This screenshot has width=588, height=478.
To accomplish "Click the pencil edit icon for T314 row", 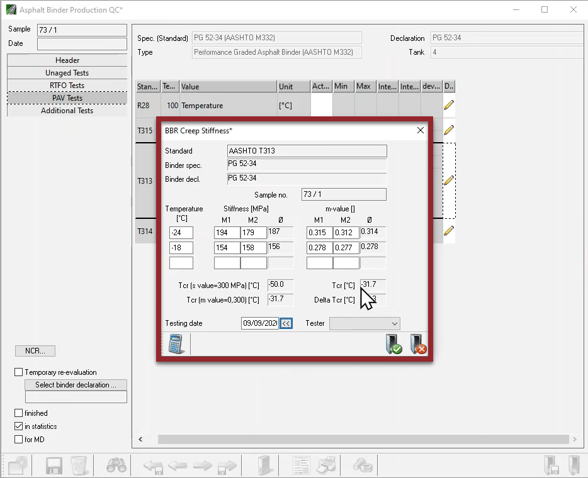I will point(449,231).
